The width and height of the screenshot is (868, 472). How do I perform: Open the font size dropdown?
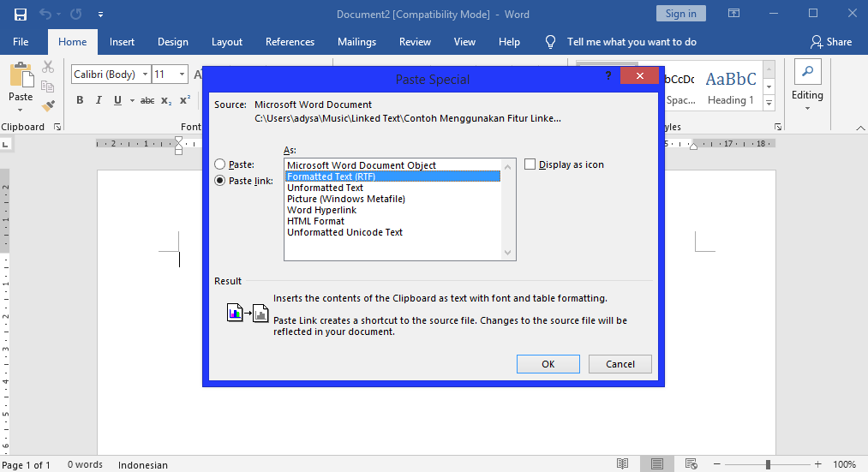182,75
